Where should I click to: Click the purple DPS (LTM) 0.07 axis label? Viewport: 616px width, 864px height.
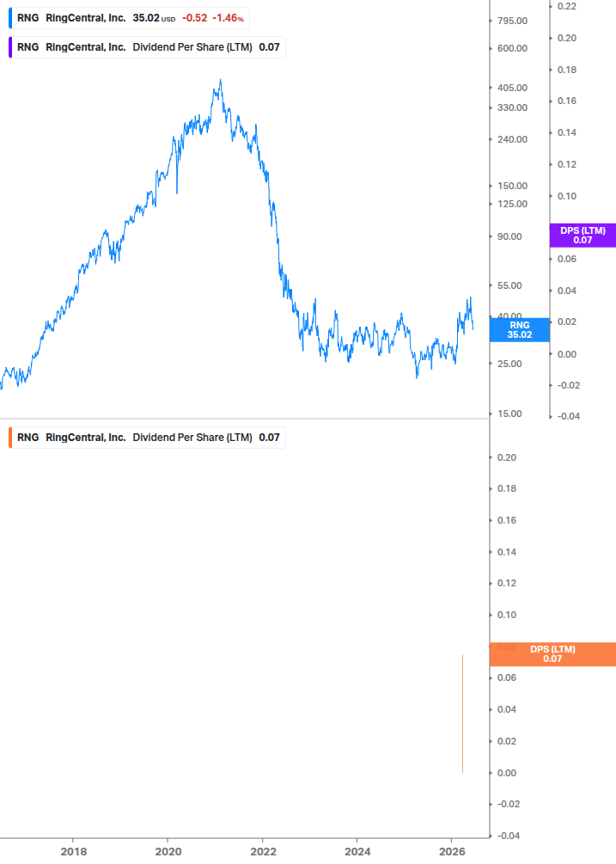click(x=582, y=236)
